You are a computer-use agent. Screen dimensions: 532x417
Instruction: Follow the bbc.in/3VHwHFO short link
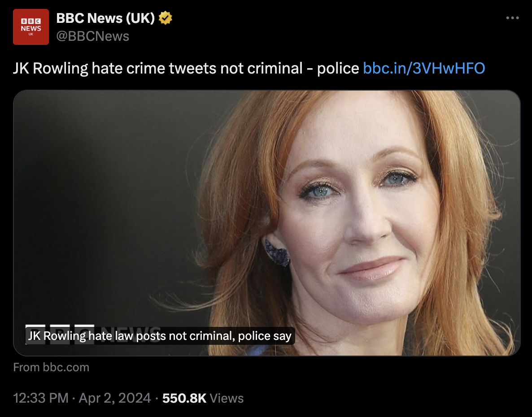424,68
